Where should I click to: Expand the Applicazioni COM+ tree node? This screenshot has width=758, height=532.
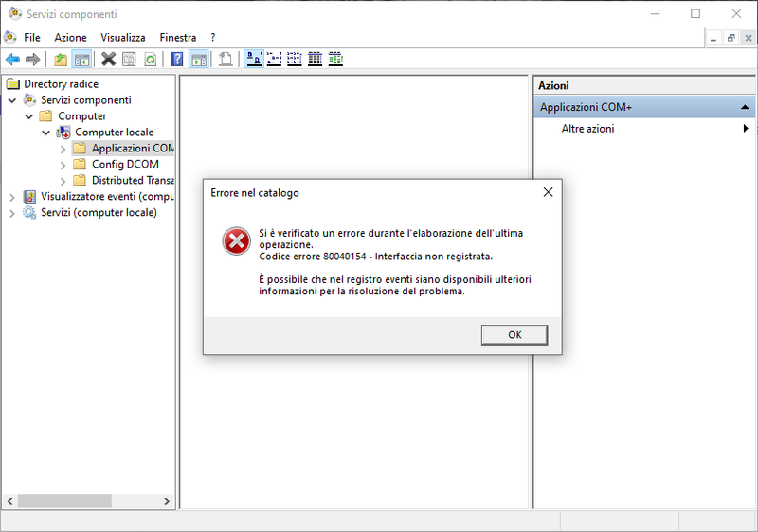(63, 150)
